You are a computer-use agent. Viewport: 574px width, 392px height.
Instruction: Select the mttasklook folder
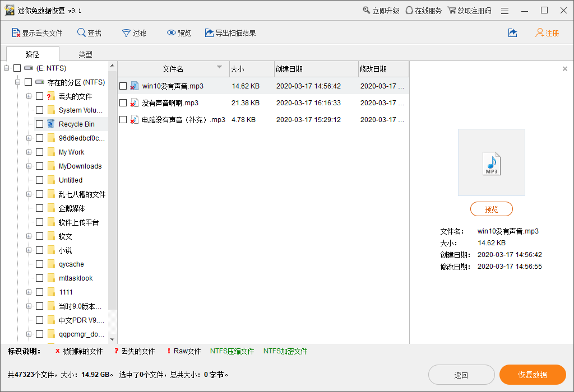[x=76, y=278]
